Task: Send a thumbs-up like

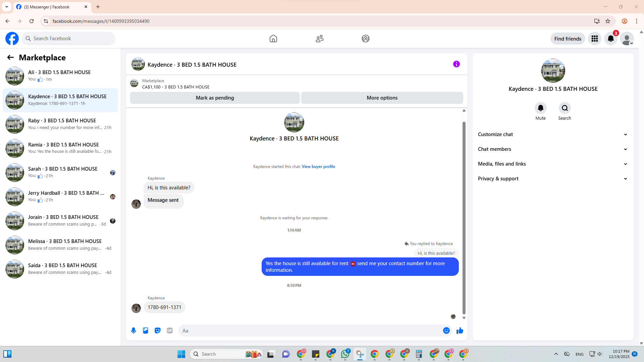Action: click(x=460, y=330)
